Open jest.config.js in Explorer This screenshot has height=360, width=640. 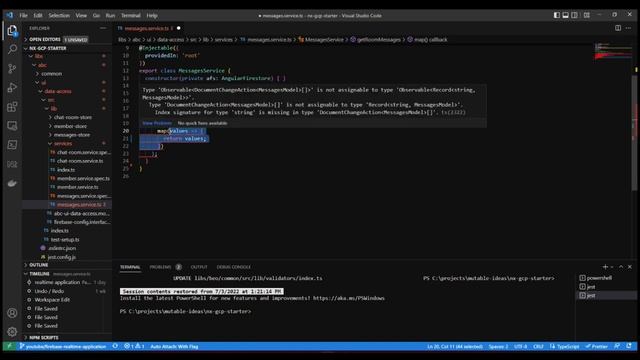pyautogui.click(x=62, y=257)
